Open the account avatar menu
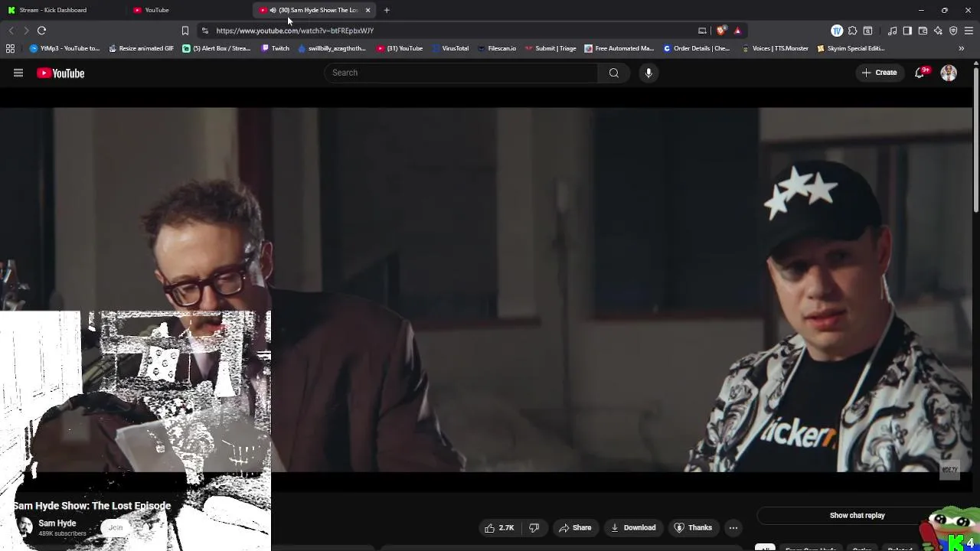This screenshot has height=551, width=980. click(949, 73)
